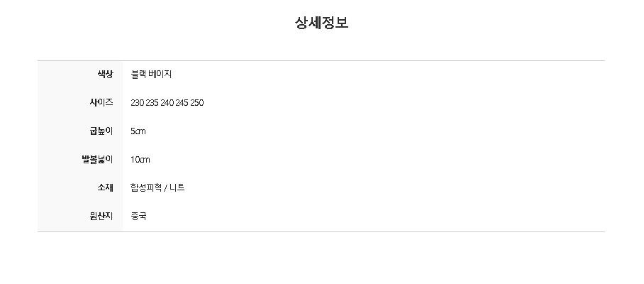644x284 pixels.
Task: Click the size 230 text
Action: [x=137, y=103]
